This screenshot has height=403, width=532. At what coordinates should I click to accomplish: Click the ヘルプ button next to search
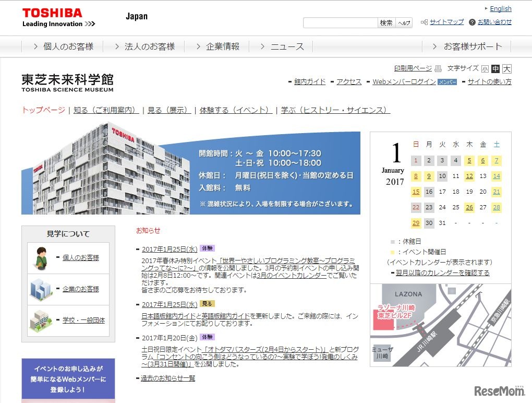pyautogui.click(x=404, y=23)
